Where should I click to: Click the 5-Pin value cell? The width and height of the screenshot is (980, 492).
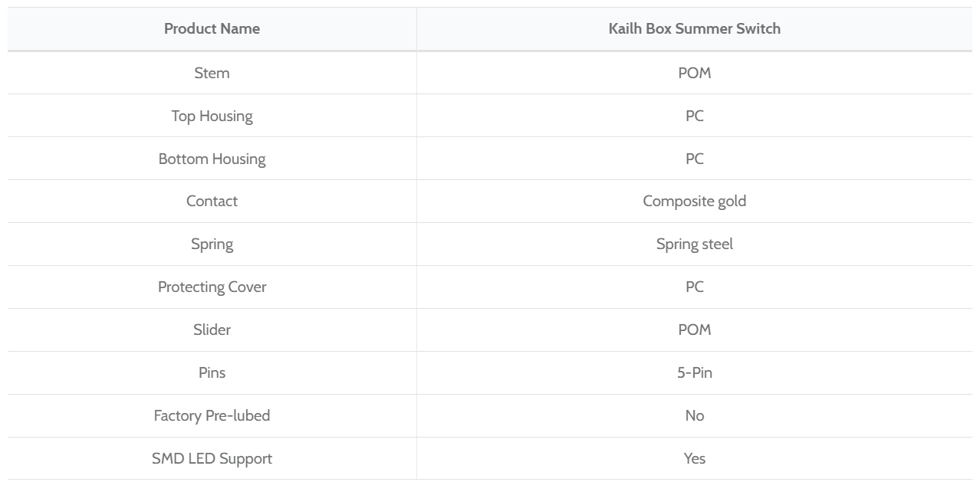tap(694, 372)
